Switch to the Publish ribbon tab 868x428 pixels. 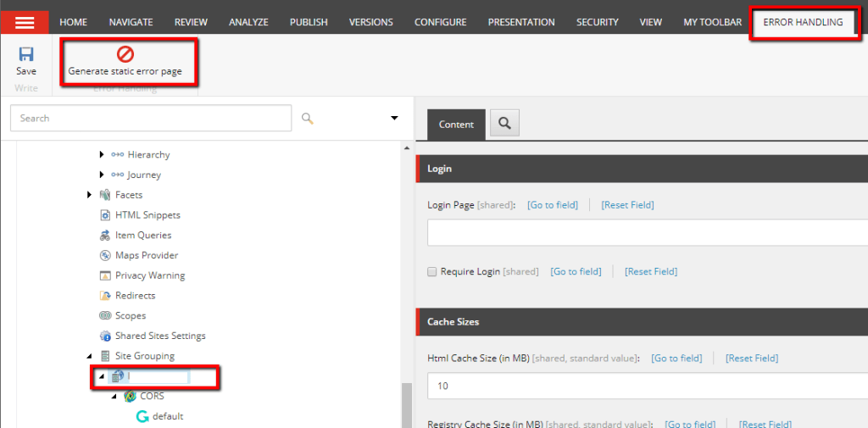(x=309, y=22)
